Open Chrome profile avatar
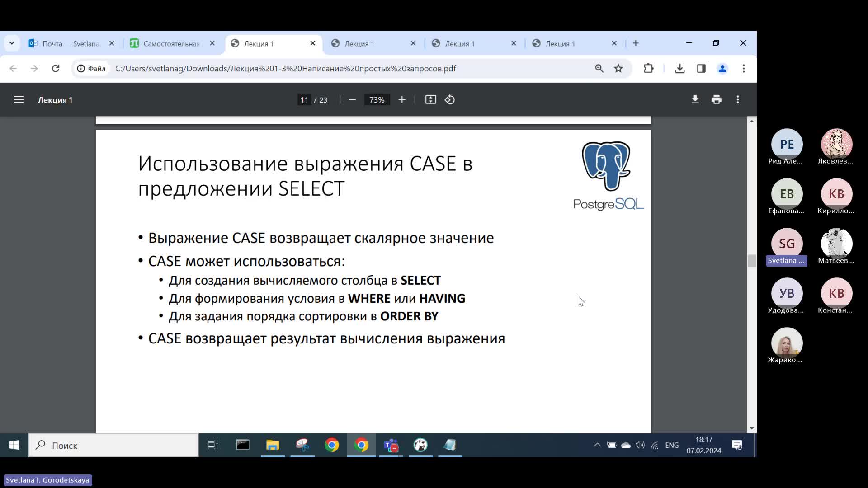This screenshot has width=868, height=488. click(x=722, y=68)
